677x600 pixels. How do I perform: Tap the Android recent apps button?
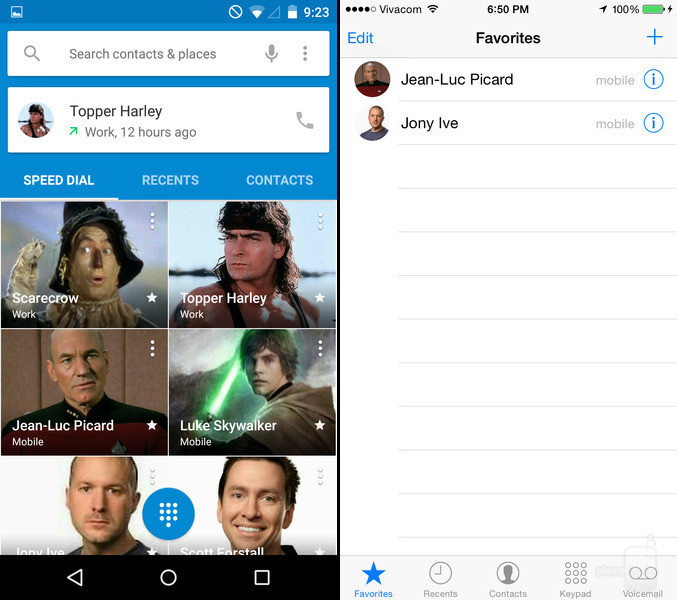[x=262, y=577]
